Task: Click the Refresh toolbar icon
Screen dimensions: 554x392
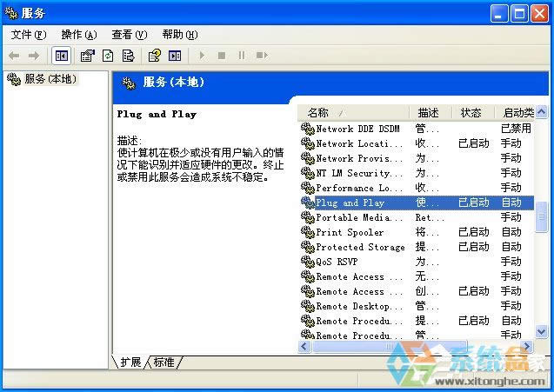Action: coord(108,56)
